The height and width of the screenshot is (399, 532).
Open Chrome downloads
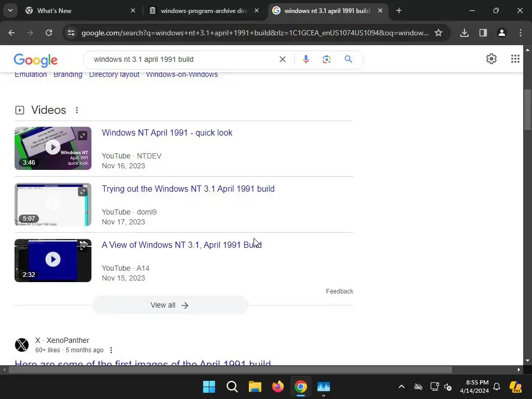click(x=464, y=33)
